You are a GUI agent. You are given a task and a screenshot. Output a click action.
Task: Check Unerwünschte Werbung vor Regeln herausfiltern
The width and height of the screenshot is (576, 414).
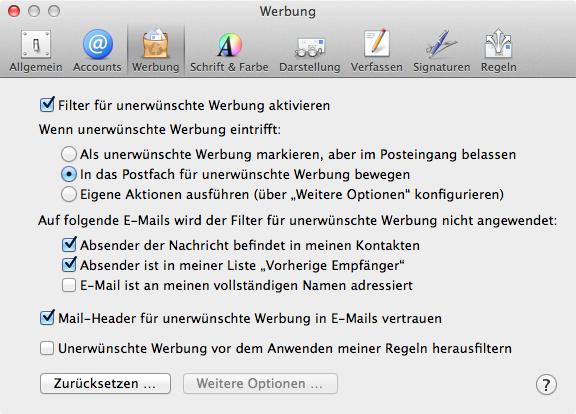(47, 348)
